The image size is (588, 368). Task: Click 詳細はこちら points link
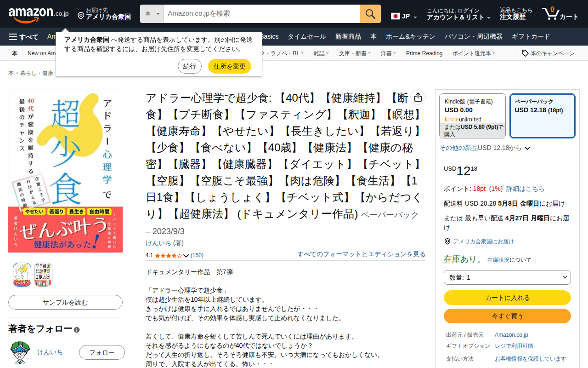click(525, 189)
